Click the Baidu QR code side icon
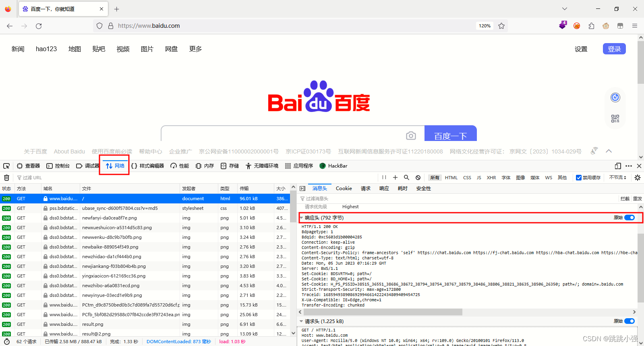The image size is (644, 346). click(615, 119)
